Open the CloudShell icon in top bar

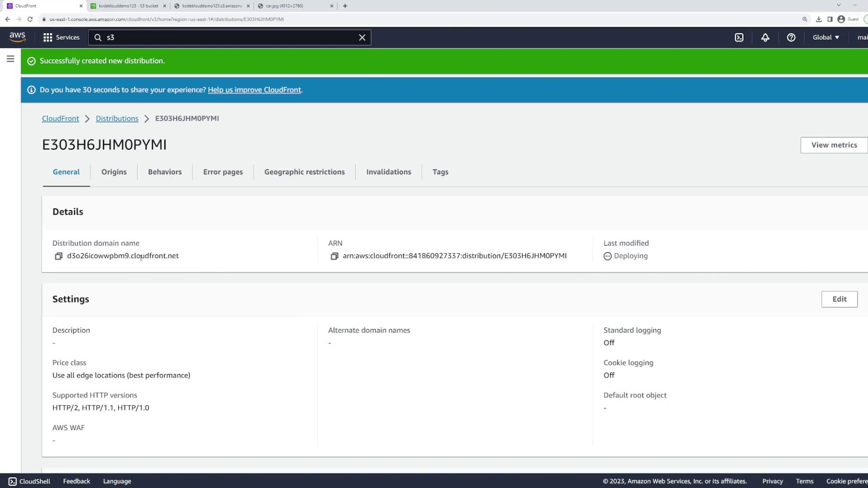[x=739, y=38]
